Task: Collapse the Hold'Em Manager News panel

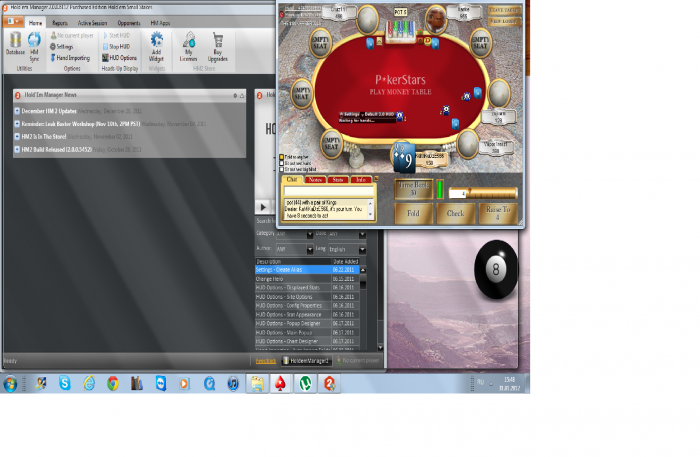Action: pyautogui.click(x=242, y=96)
